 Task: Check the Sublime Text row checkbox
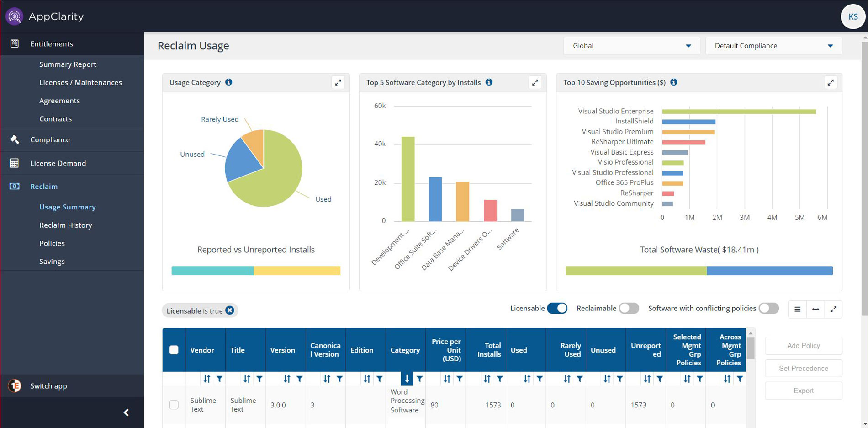tap(174, 405)
